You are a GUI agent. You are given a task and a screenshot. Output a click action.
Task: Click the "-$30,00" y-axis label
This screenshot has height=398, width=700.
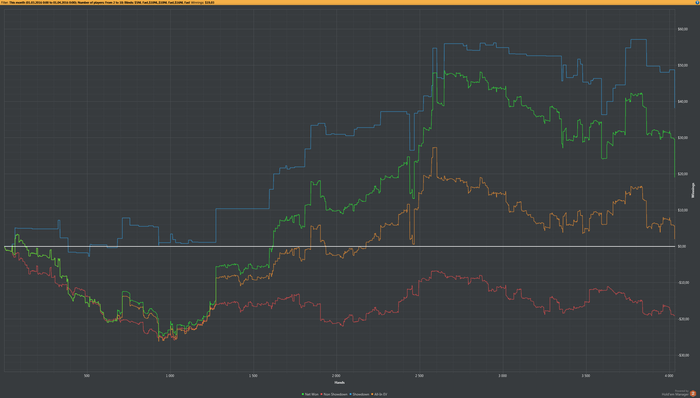tap(683, 355)
